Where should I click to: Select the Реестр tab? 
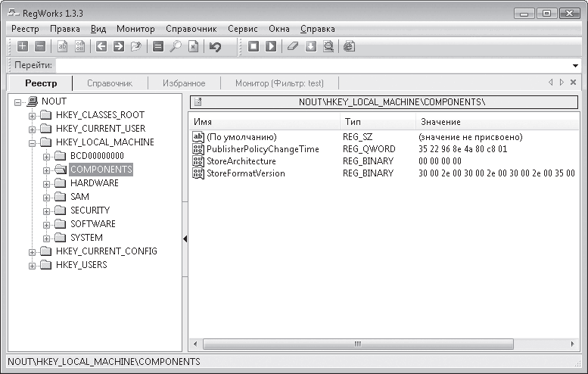tap(41, 83)
